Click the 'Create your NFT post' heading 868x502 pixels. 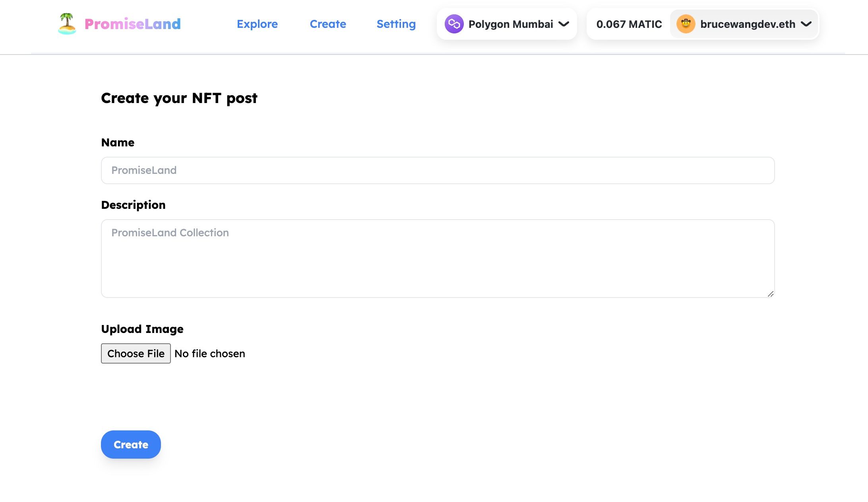pyautogui.click(x=179, y=98)
